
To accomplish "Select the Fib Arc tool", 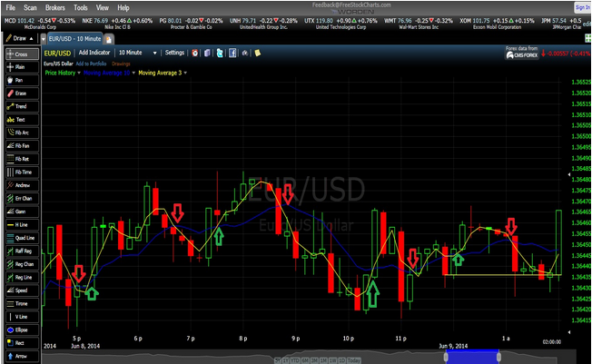I will (x=23, y=133).
